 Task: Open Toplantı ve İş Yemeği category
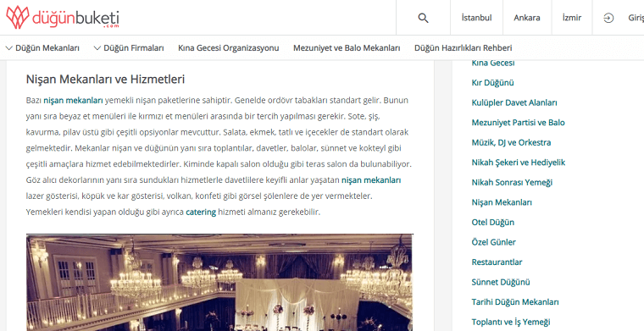(x=511, y=322)
